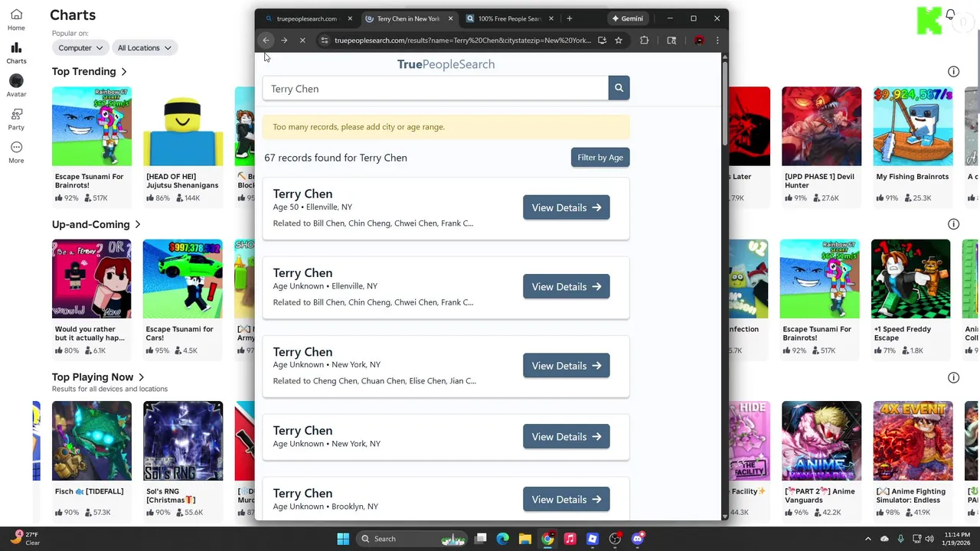
Task: Close the truepeoplesearch.com tab
Action: click(350, 18)
